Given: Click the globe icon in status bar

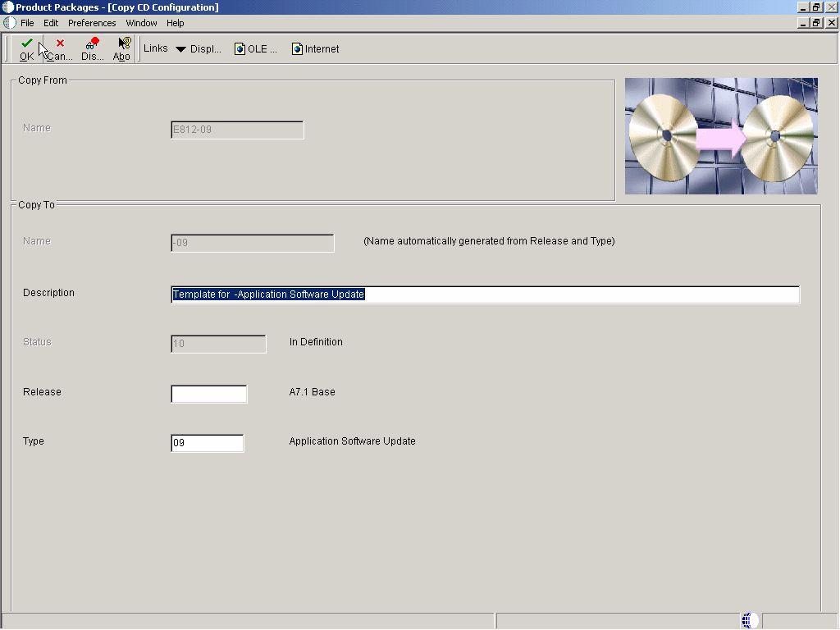Looking at the screenshot, I should pyautogui.click(x=751, y=620).
